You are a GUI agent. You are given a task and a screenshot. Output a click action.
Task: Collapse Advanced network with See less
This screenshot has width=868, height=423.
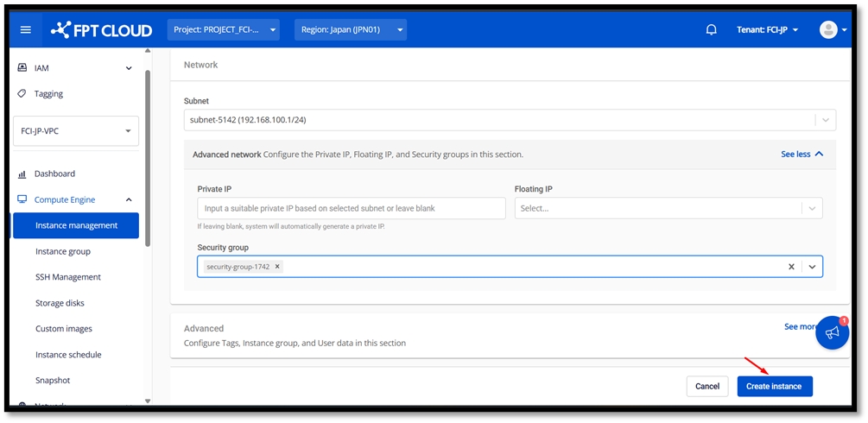point(801,155)
